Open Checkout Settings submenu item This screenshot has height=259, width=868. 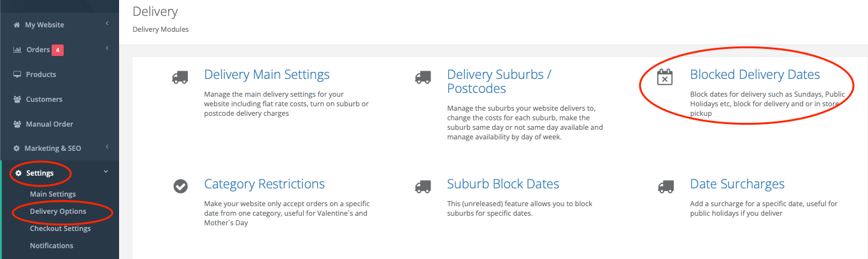(60, 228)
